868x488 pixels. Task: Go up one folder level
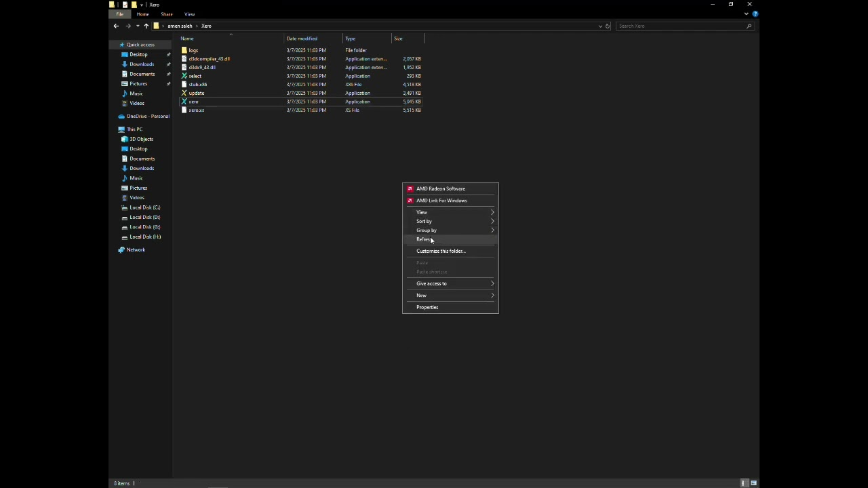146,26
